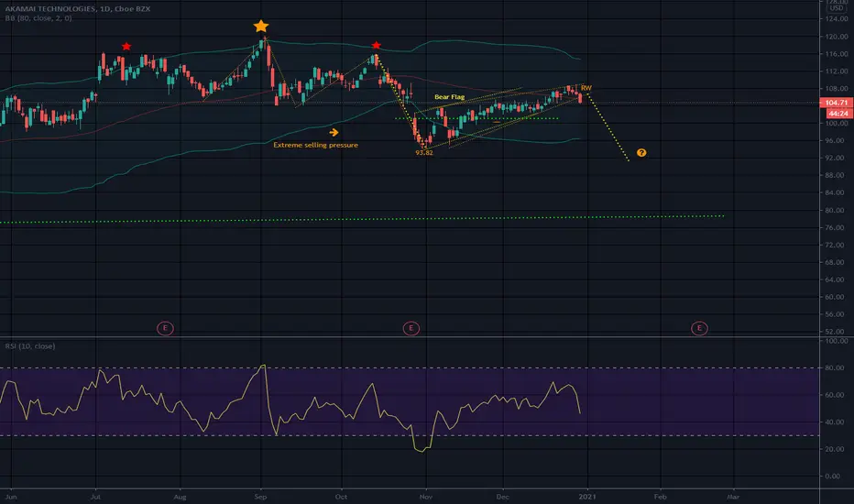Click the Aug label on the time axis
854x504 pixels.
pos(180,497)
